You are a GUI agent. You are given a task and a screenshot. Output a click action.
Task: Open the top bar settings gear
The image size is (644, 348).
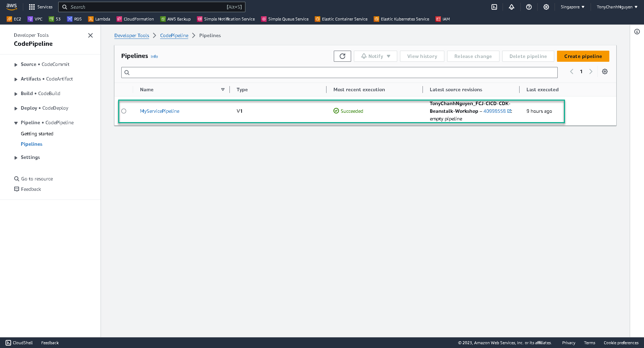point(546,7)
